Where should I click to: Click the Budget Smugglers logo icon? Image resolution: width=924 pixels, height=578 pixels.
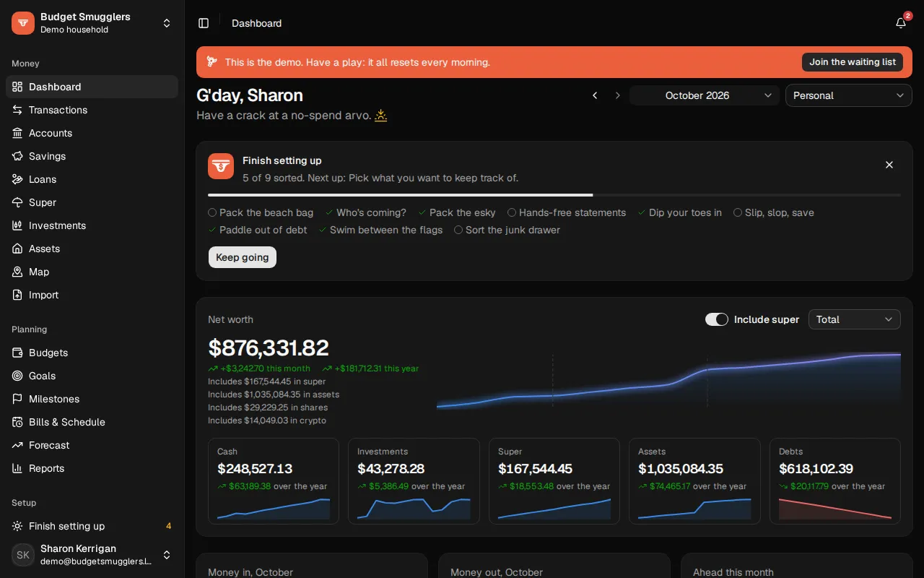[x=23, y=23]
